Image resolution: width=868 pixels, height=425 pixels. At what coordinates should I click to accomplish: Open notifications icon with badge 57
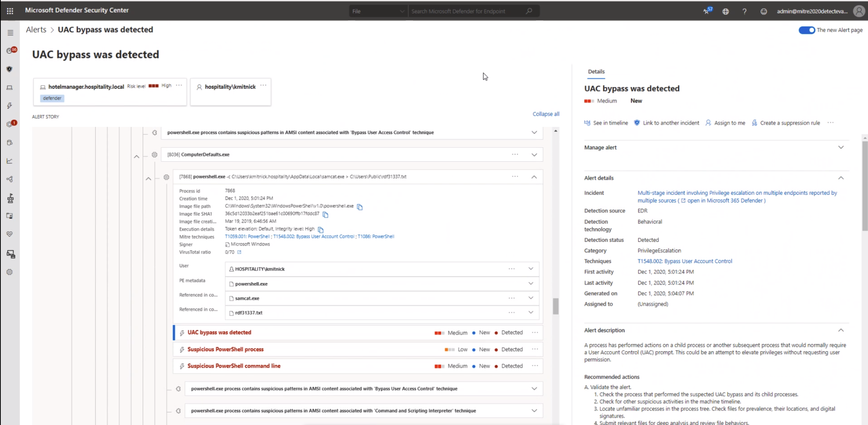click(x=707, y=11)
